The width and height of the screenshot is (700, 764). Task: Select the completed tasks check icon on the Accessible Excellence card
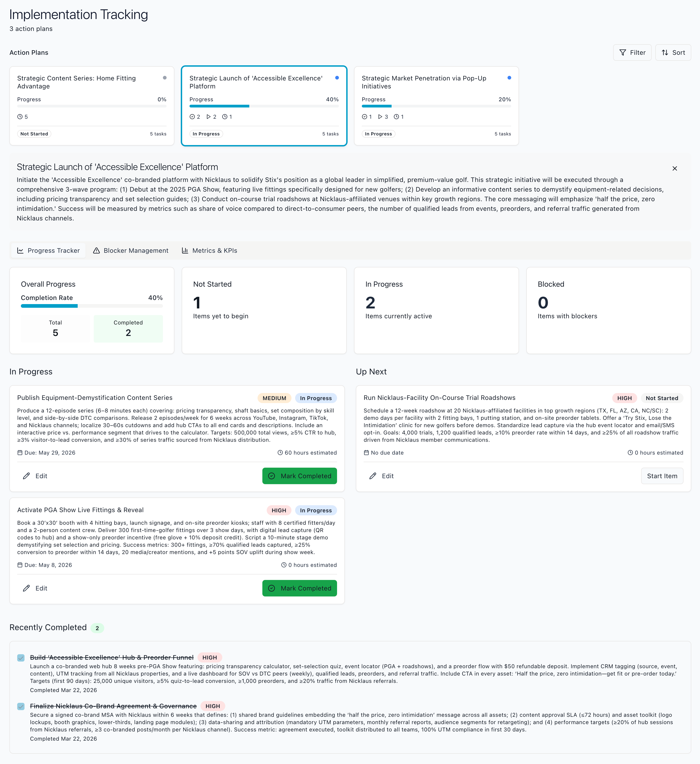click(192, 117)
